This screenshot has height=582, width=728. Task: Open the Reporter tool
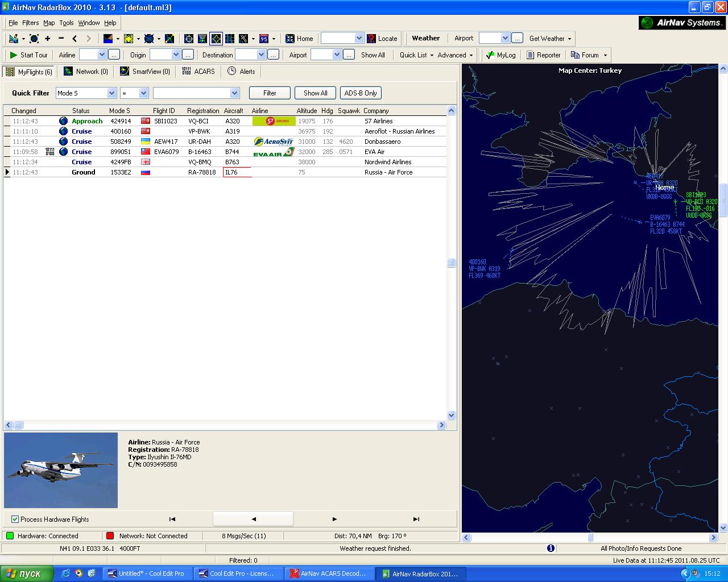(x=543, y=55)
